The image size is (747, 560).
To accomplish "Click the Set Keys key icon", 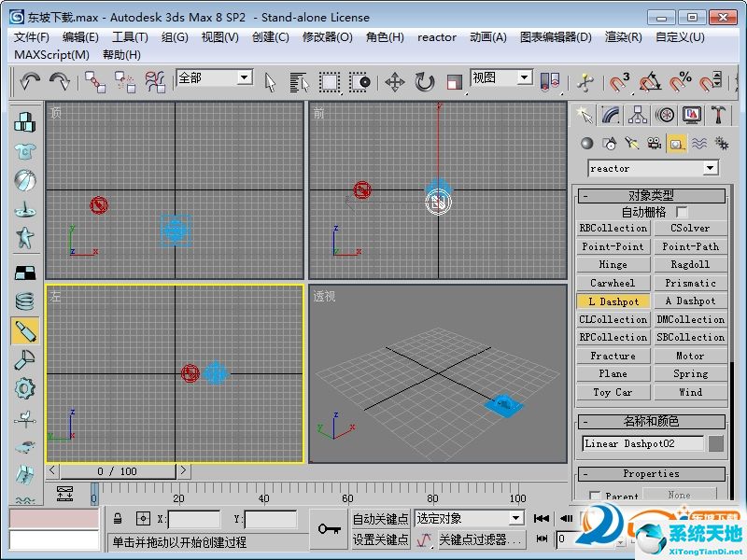I will [x=329, y=529].
